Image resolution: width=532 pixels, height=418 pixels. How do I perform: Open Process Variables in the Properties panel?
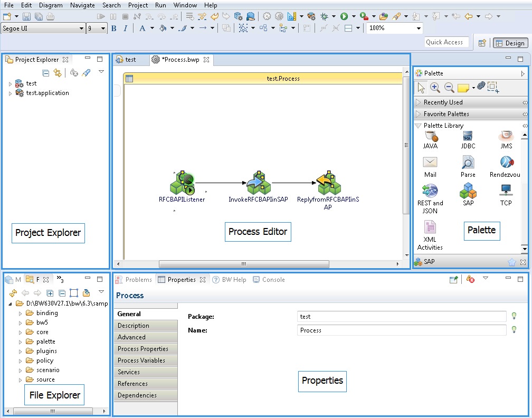[x=146, y=360]
